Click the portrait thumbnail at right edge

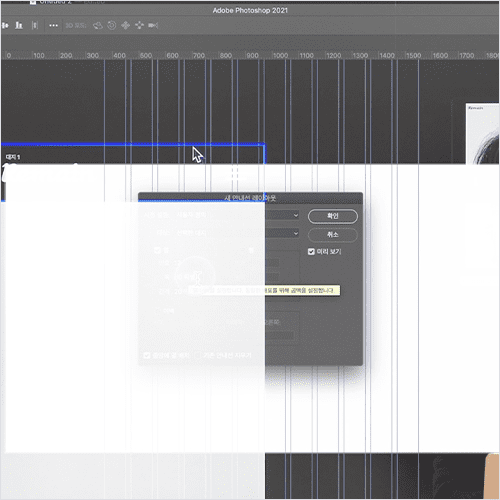pos(482,133)
